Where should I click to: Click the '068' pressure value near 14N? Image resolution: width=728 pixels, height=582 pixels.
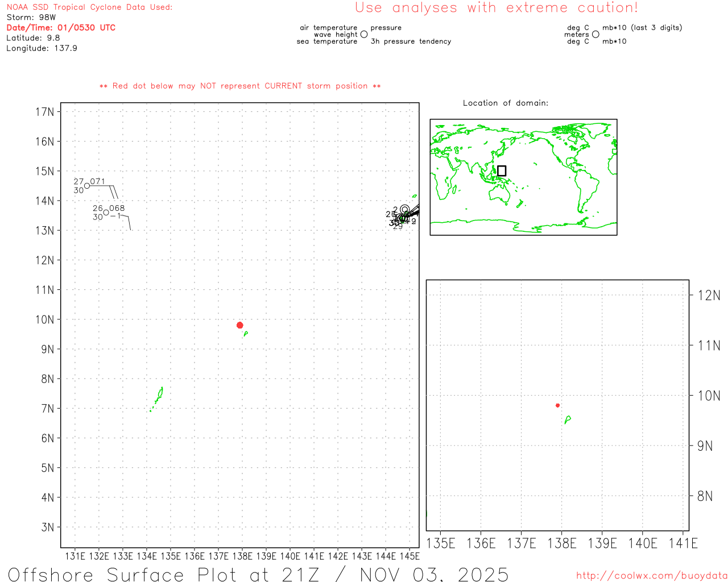click(x=117, y=209)
